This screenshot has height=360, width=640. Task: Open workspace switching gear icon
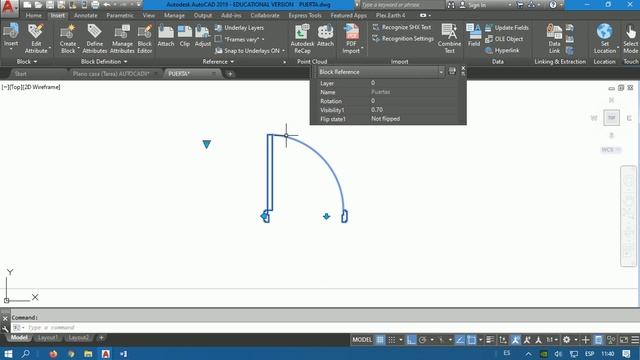567,340
